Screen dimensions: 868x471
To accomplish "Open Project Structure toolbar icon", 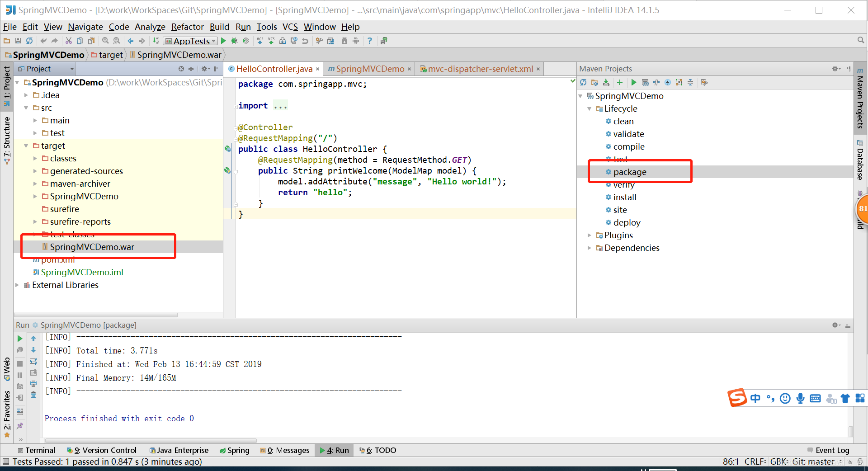I will click(x=330, y=41).
